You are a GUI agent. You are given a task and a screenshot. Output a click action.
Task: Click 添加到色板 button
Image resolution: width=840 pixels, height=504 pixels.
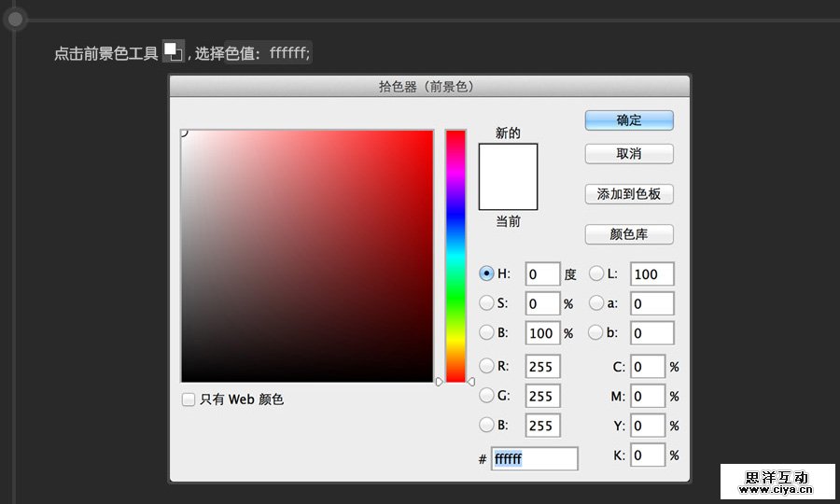[x=629, y=194]
